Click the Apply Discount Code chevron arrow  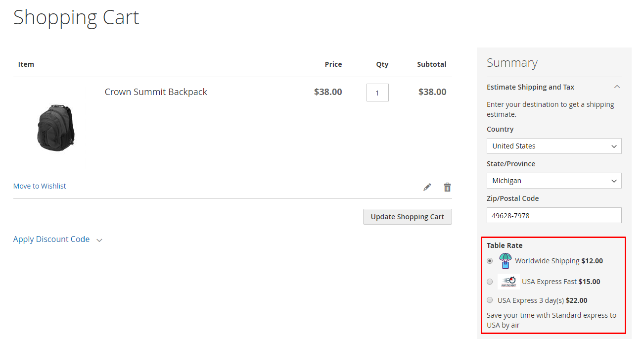tap(99, 240)
